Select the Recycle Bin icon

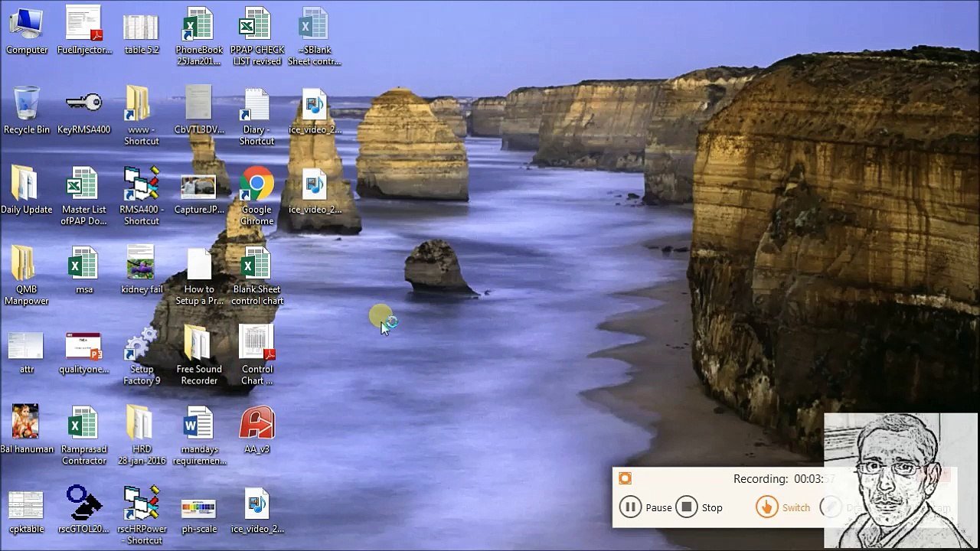pos(27,110)
